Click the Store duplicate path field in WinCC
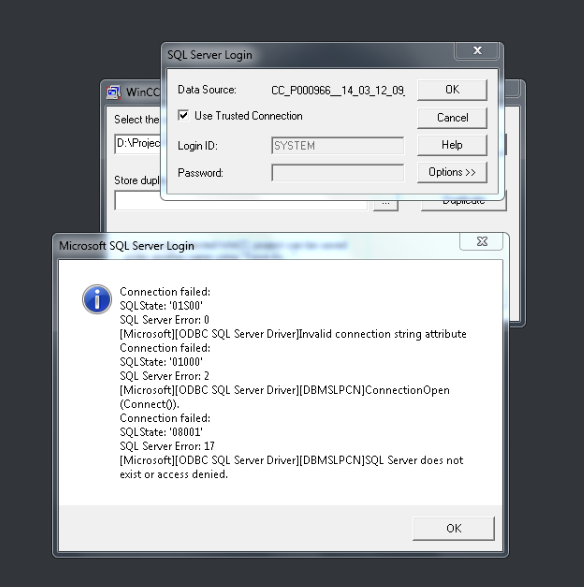The image size is (584, 587). pyautogui.click(x=240, y=201)
